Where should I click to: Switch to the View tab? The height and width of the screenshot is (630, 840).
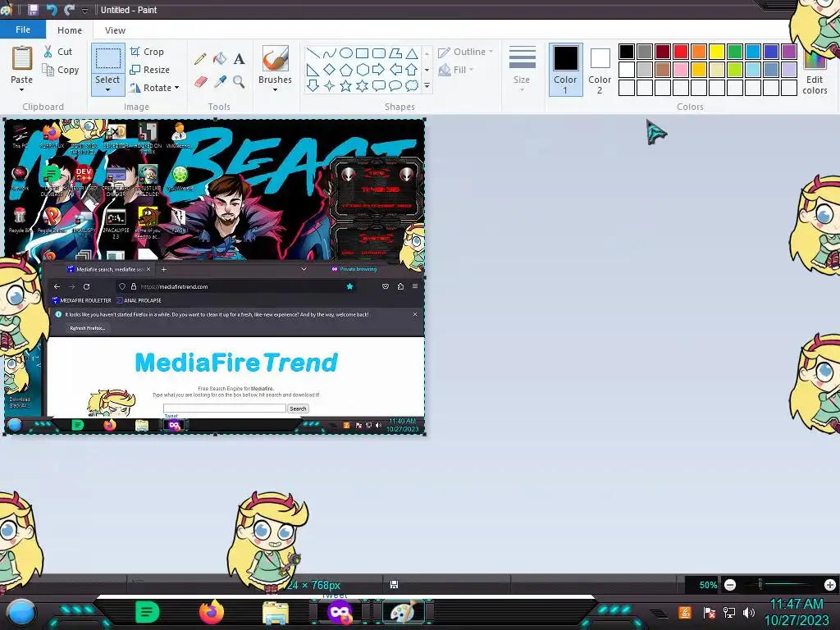tap(115, 30)
